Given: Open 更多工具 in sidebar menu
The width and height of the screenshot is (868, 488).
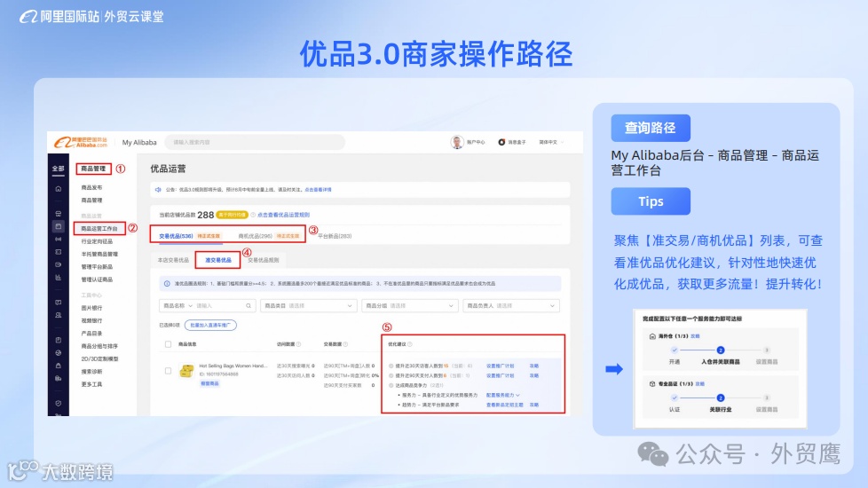Looking at the screenshot, I should [91, 384].
